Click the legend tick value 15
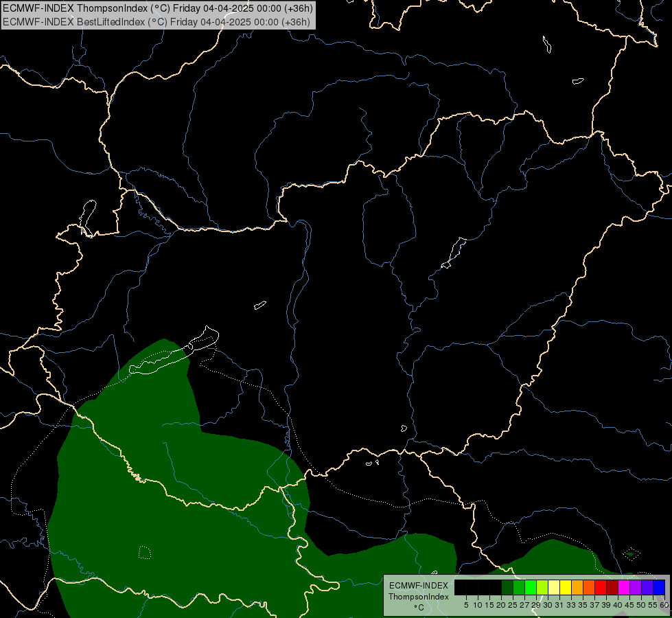This screenshot has height=618, width=672. [x=489, y=605]
